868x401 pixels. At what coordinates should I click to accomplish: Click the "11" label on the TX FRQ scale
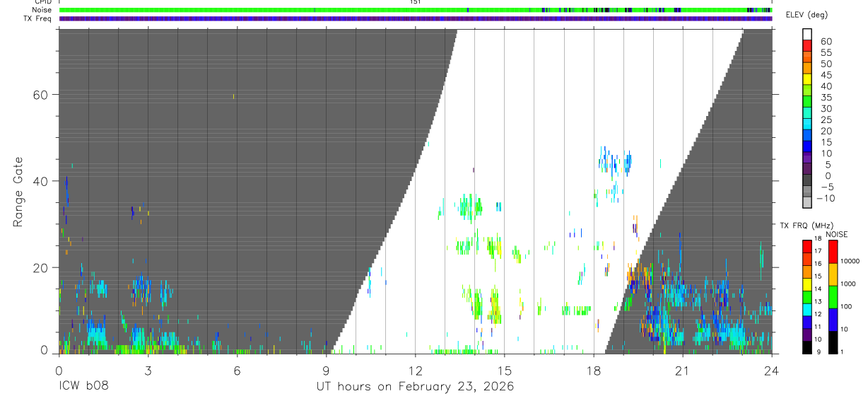pyautogui.click(x=819, y=327)
